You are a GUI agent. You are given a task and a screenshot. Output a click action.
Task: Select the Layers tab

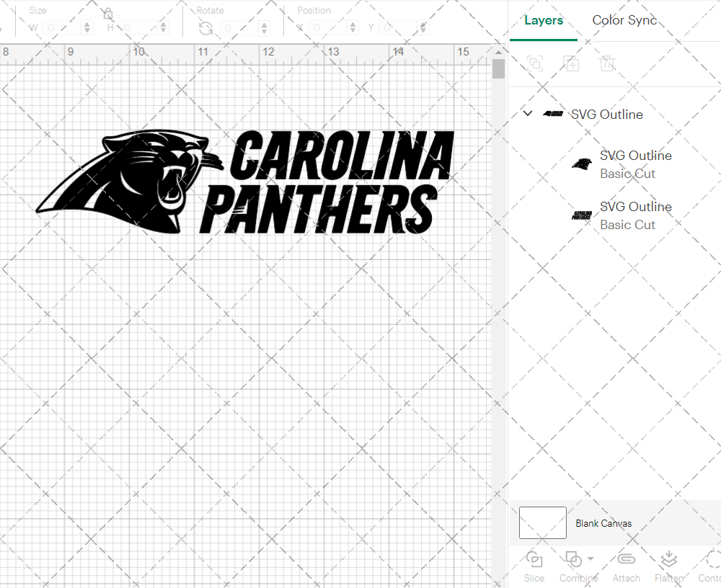click(x=544, y=20)
